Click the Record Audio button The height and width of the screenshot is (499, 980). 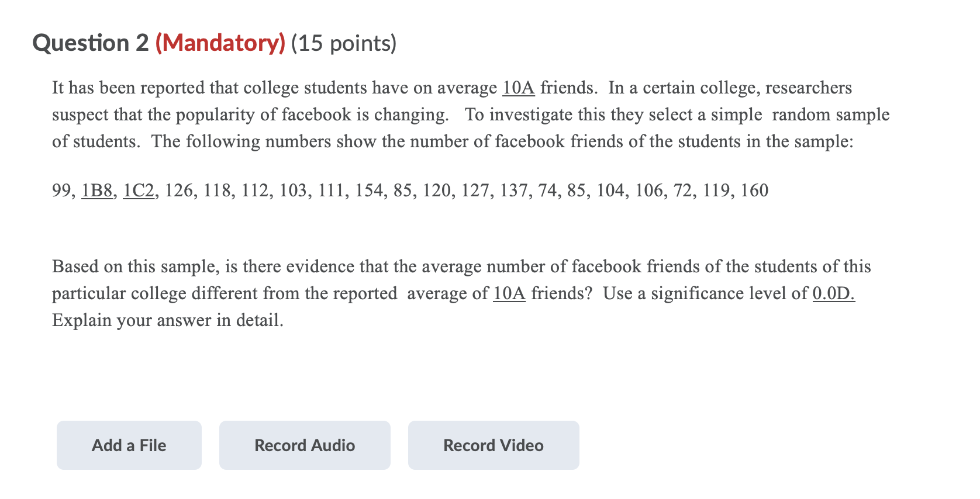304,445
